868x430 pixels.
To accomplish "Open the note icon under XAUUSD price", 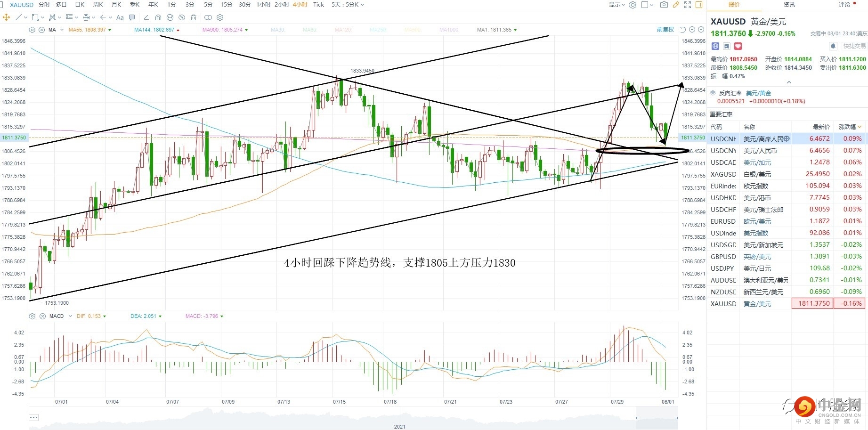I will pyautogui.click(x=727, y=46).
